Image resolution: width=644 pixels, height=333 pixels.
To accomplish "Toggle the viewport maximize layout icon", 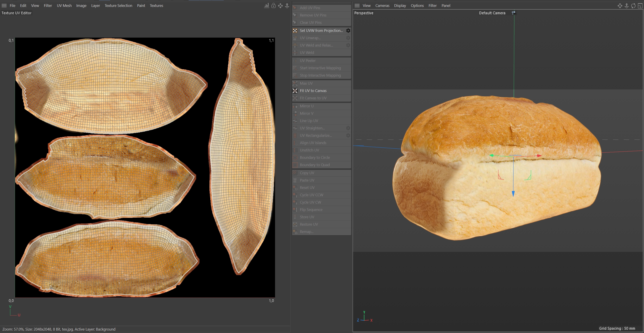I will (640, 6).
